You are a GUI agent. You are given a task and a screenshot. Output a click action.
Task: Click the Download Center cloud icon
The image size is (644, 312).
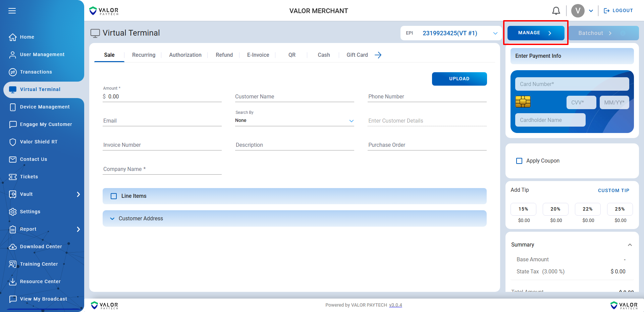(x=13, y=247)
